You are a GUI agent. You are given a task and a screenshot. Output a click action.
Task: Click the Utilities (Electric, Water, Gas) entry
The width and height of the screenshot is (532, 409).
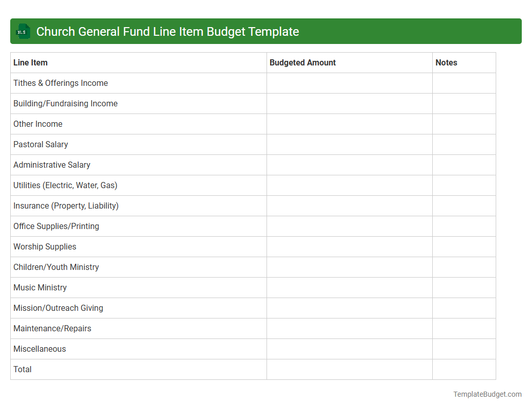click(65, 185)
